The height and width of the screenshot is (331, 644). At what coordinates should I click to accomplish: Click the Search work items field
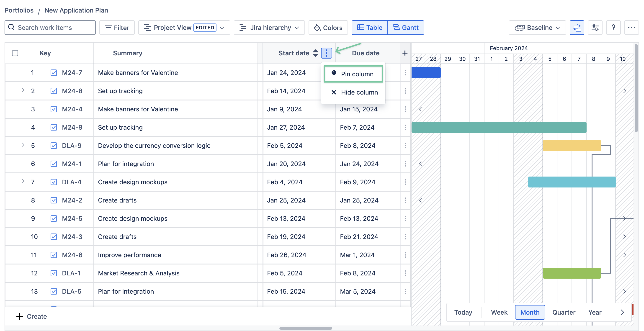click(50, 28)
